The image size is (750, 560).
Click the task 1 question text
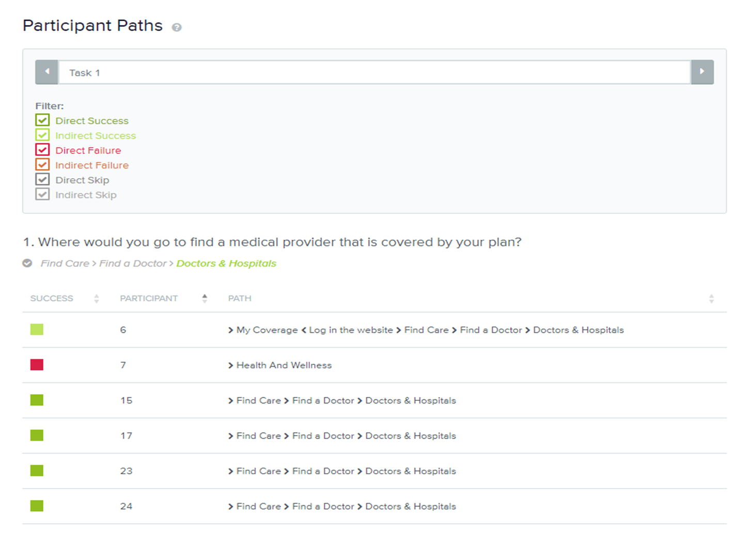(x=272, y=242)
